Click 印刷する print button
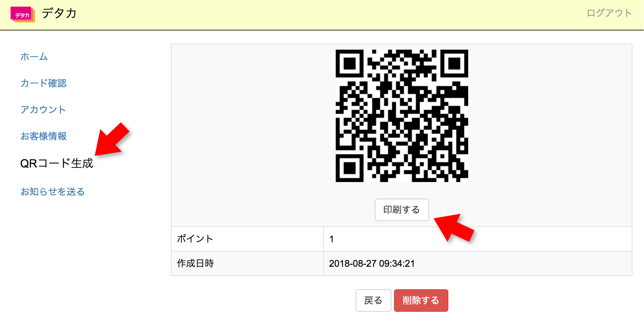This screenshot has height=325, width=644. [402, 210]
